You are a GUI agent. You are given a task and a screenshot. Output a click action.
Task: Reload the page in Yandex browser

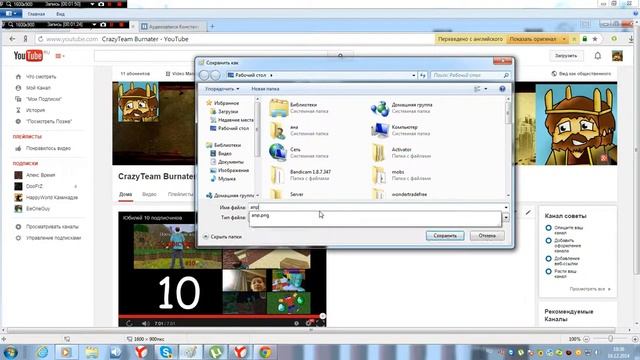tap(40, 39)
